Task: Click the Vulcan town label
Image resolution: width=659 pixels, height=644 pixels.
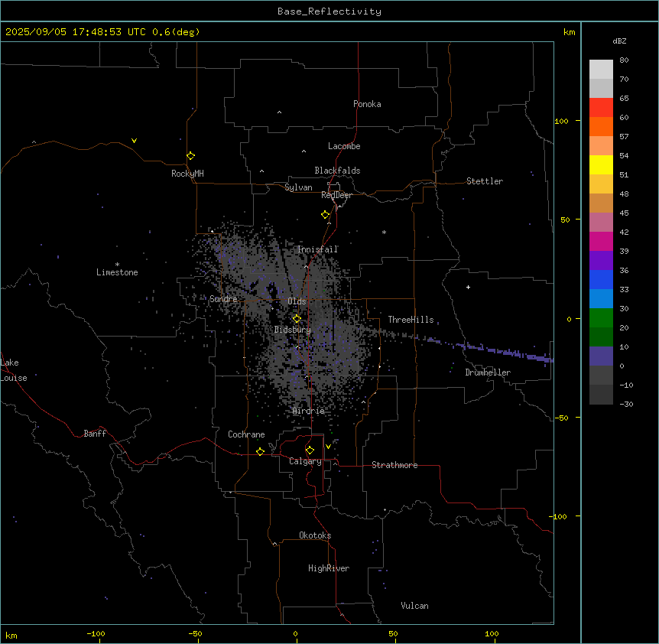Action: point(414,606)
